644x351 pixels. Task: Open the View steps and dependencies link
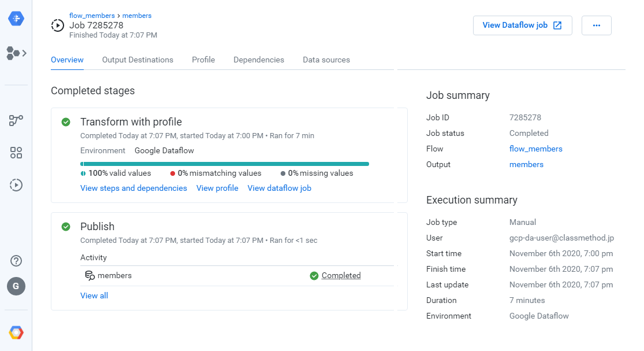click(133, 188)
